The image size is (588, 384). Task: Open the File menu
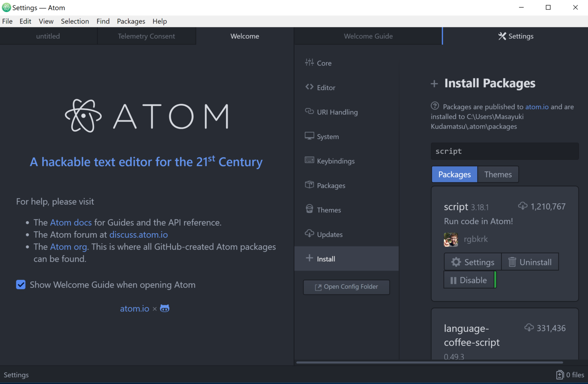[x=7, y=21]
